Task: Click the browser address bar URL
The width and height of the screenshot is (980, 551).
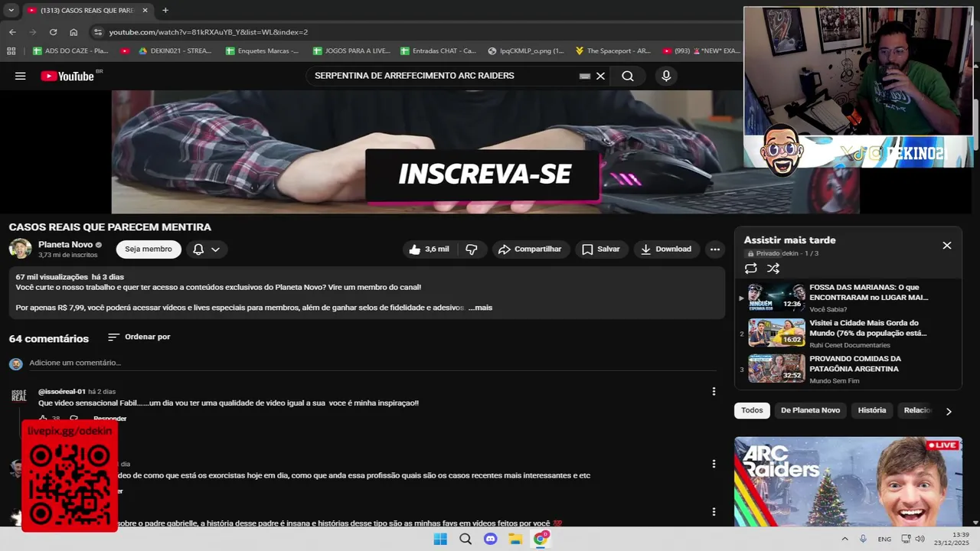Action: click(208, 32)
